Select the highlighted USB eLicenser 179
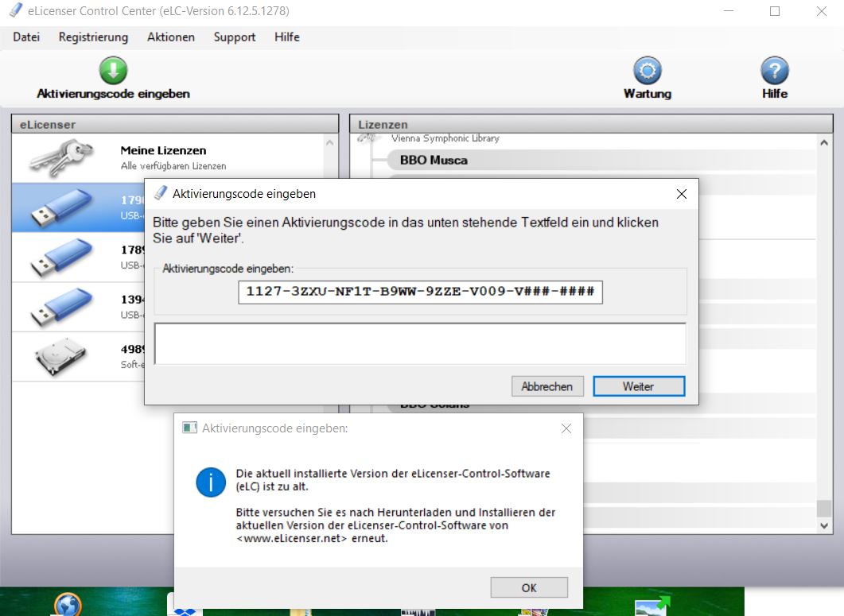 click(x=78, y=207)
